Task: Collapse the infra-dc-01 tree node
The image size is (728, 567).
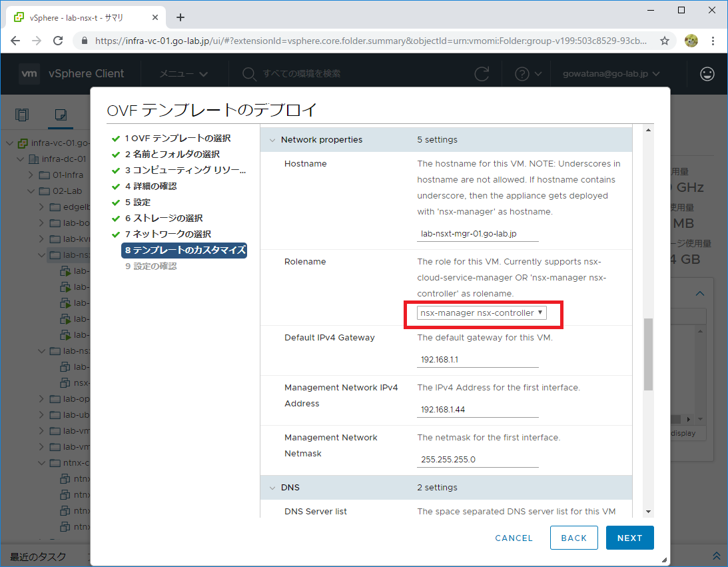Action: (x=21, y=159)
